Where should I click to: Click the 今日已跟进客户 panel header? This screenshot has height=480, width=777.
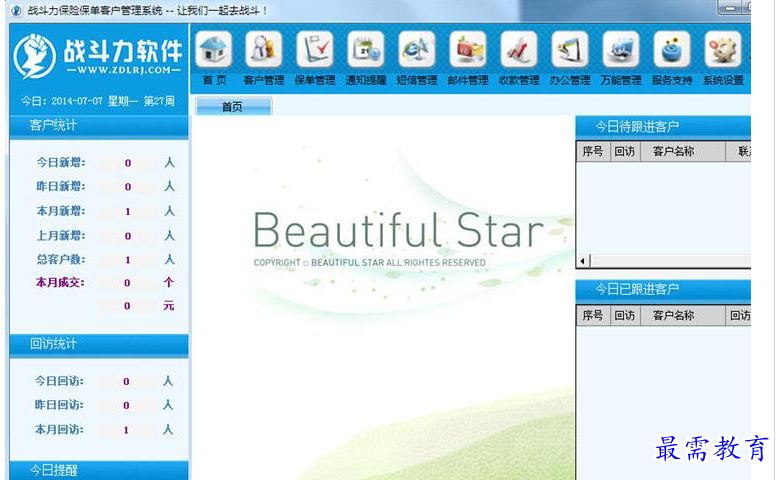[663, 290]
